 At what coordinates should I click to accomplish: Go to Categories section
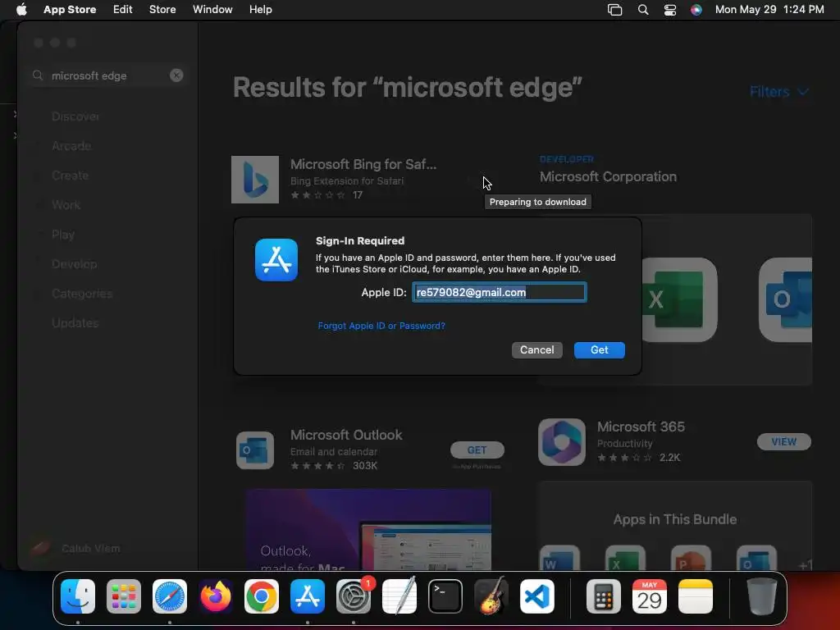click(x=82, y=294)
